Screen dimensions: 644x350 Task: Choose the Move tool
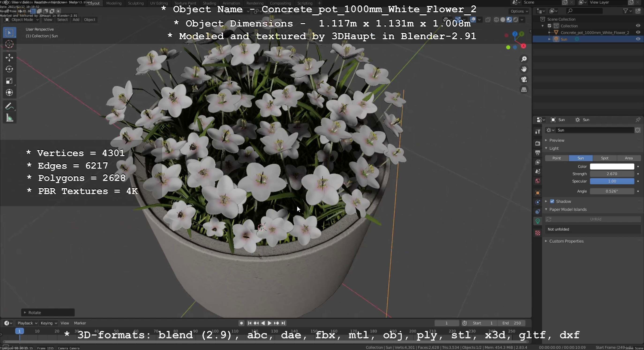(10, 57)
